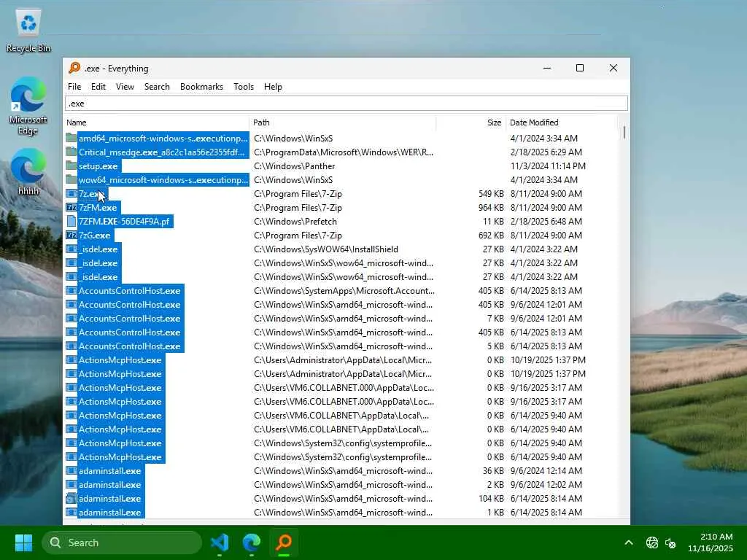Select the 7zG.exe file name

(x=94, y=236)
